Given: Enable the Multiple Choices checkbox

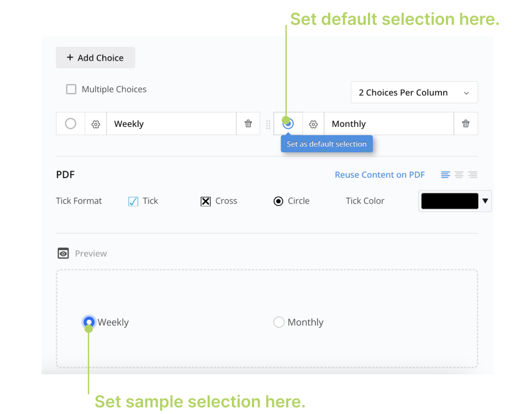Looking at the screenshot, I should (71, 89).
